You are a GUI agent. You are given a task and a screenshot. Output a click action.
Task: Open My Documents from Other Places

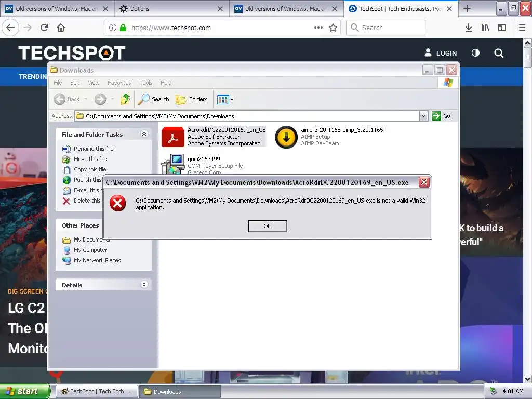(x=91, y=240)
